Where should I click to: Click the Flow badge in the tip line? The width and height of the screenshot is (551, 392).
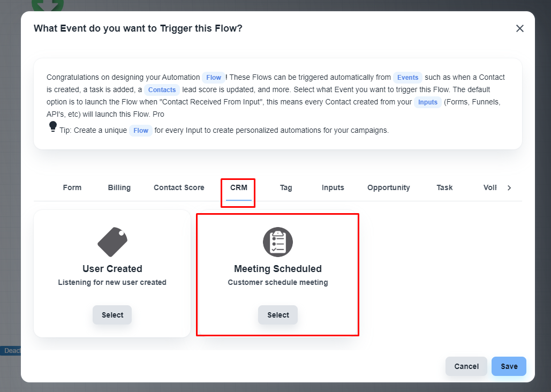pos(141,130)
